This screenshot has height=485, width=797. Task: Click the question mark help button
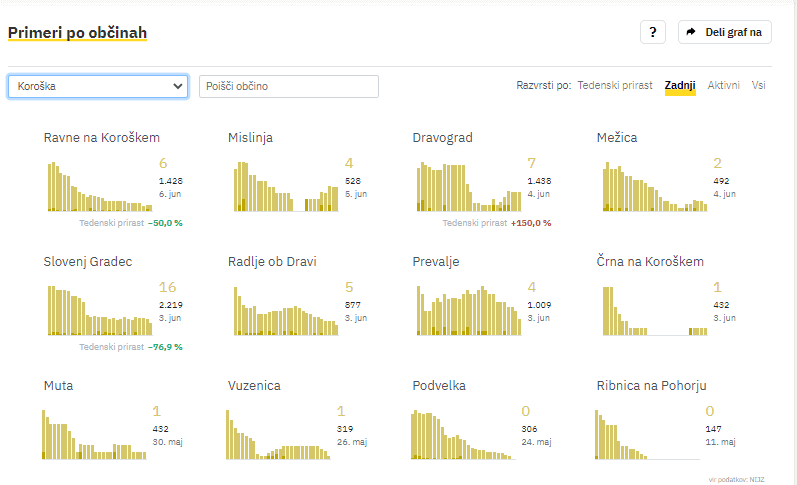pyautogui.click(x=652, y=32)
